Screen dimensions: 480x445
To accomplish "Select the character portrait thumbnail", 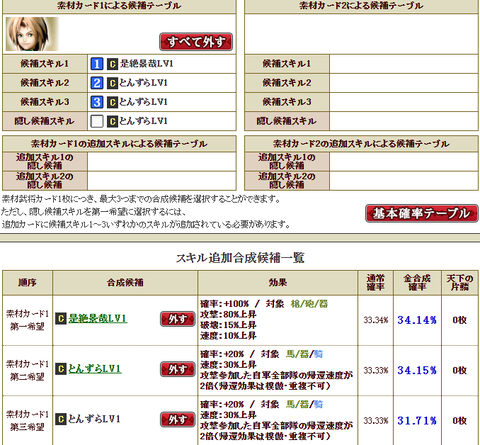I will click(32, 34).
